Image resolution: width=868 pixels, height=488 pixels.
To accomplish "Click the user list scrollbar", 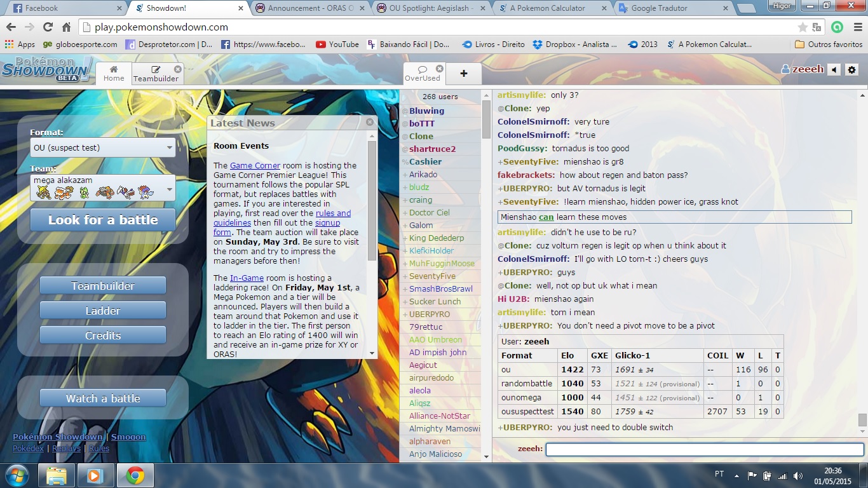I will (x=486, y=121).
